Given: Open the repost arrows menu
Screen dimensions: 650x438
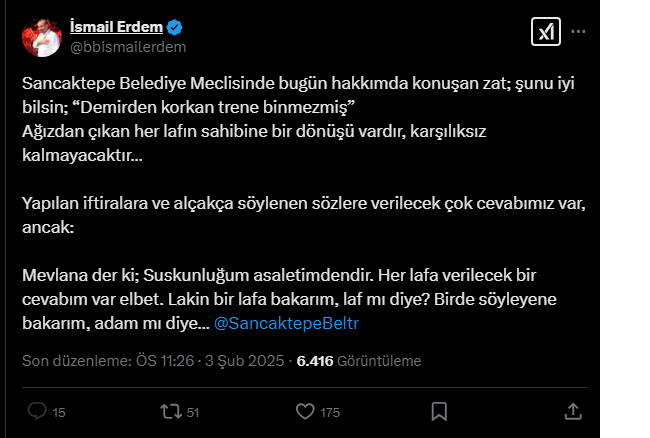Looking at the screenshot, I should click(x=171, y=411).
